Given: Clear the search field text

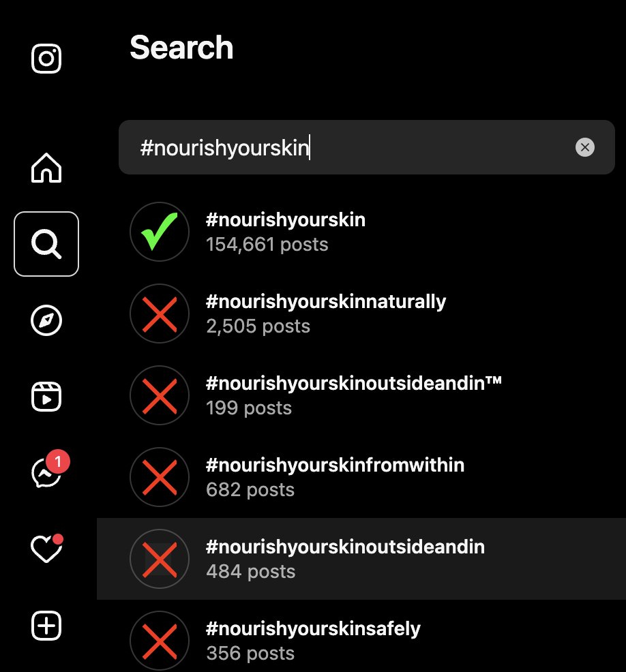Looking at the screenshot, I should 584,147.
